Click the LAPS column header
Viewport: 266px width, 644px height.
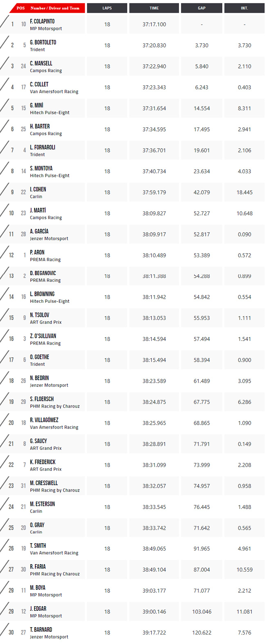(x=107, y=8)
